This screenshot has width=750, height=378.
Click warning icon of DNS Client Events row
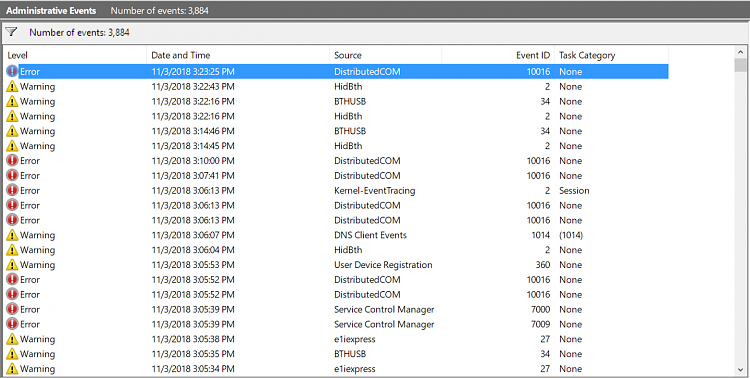(12, 235)
